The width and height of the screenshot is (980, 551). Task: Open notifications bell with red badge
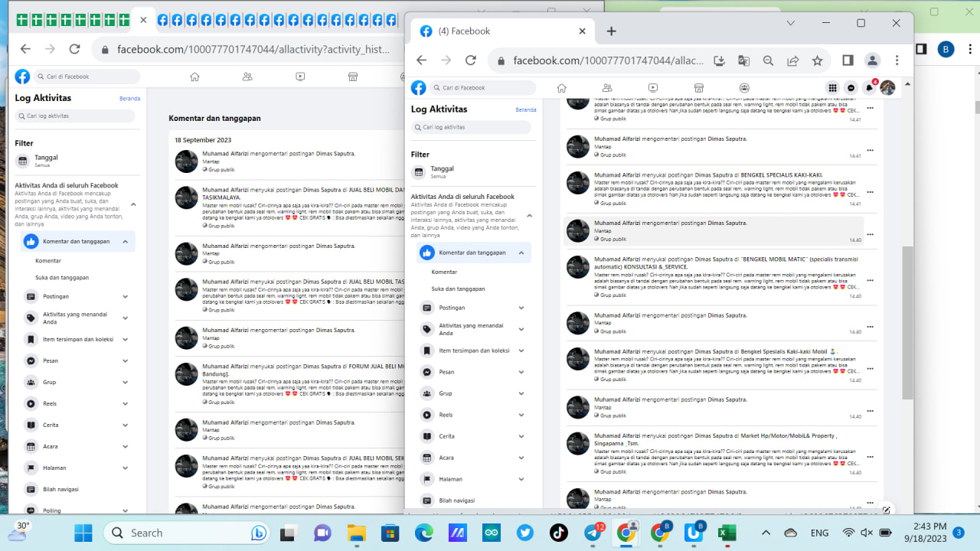tap(869, 88)
